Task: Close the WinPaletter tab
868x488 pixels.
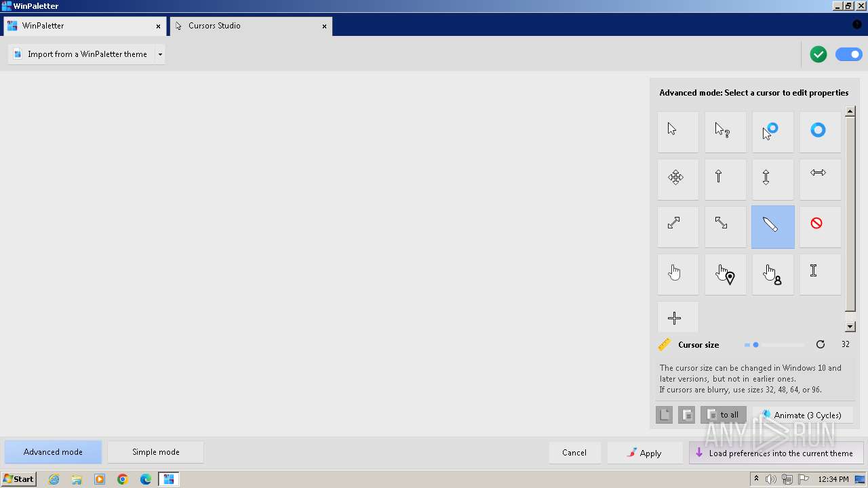Action: coord(159,26)
